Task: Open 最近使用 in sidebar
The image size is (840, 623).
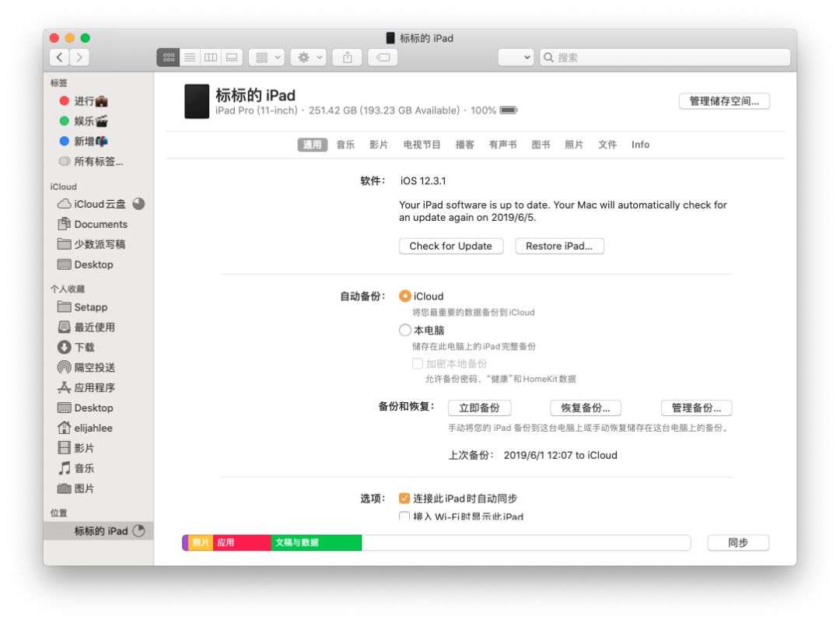Action: [86, 327]
